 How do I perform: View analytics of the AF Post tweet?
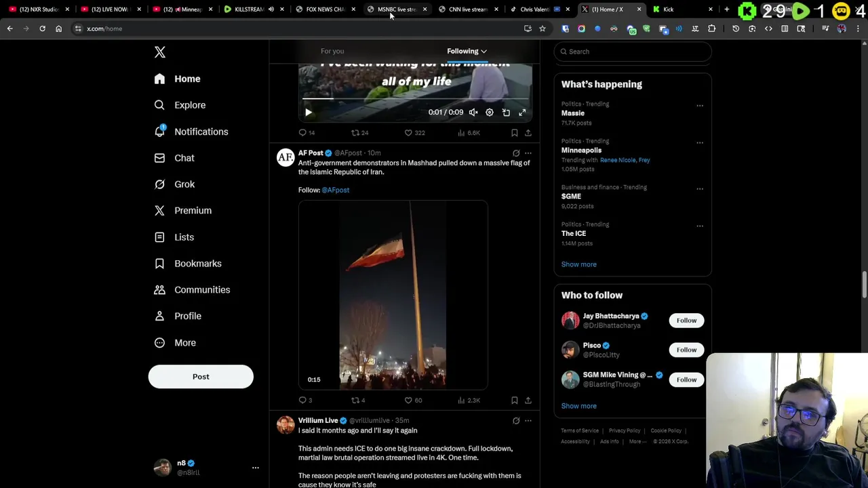click(x=469, y=401)
